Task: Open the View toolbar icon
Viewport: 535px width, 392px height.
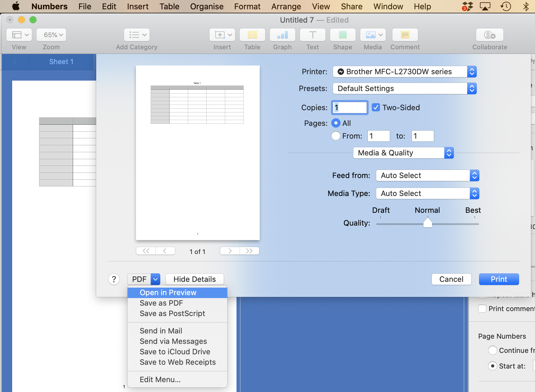Action: (x=19, y=35)
